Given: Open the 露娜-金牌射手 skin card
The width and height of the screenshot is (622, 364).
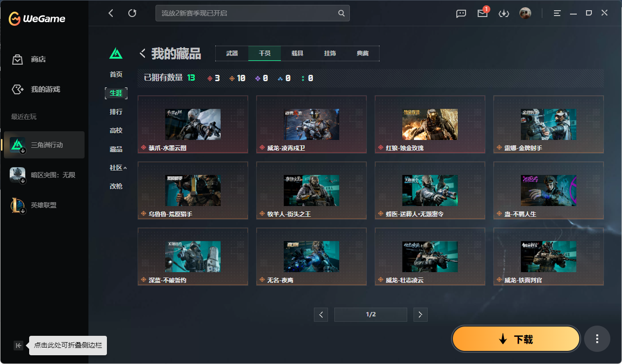Looking at the screenshot, I should 549,124.
